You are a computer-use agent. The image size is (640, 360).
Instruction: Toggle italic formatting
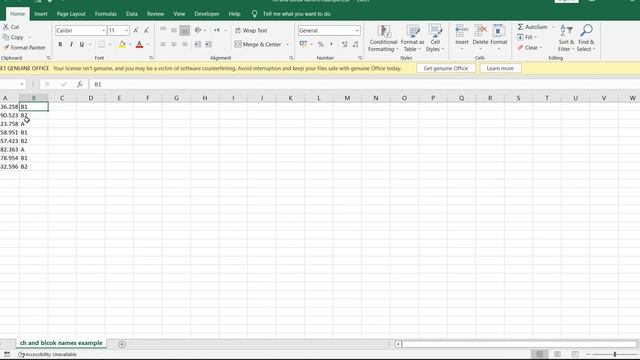coord(71,44)
